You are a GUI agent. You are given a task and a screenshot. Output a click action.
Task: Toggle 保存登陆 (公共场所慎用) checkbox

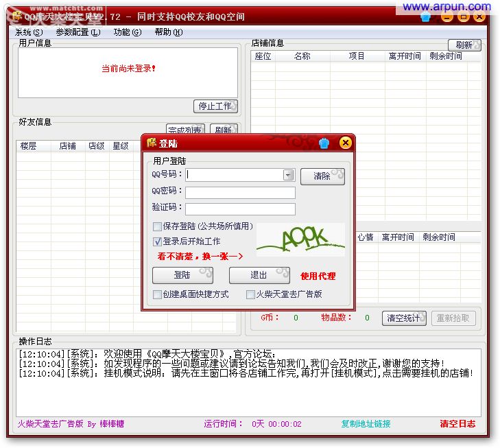(157, 226)
